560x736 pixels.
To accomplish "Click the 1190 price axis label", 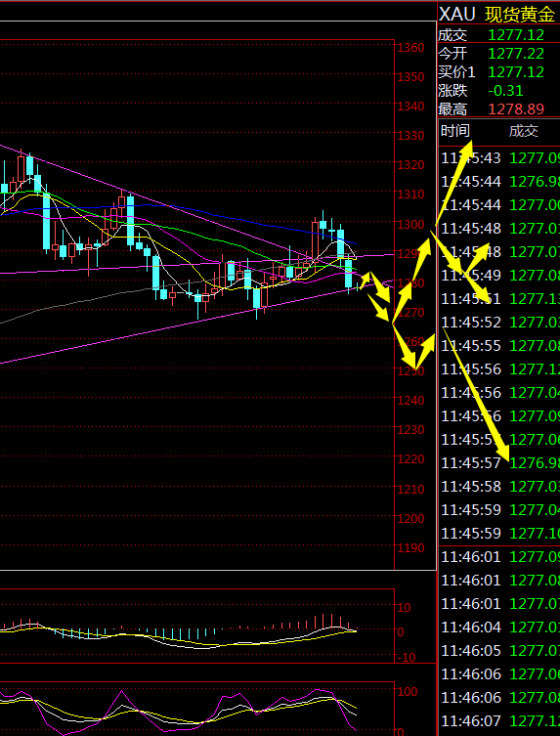I will click(410, 548).
